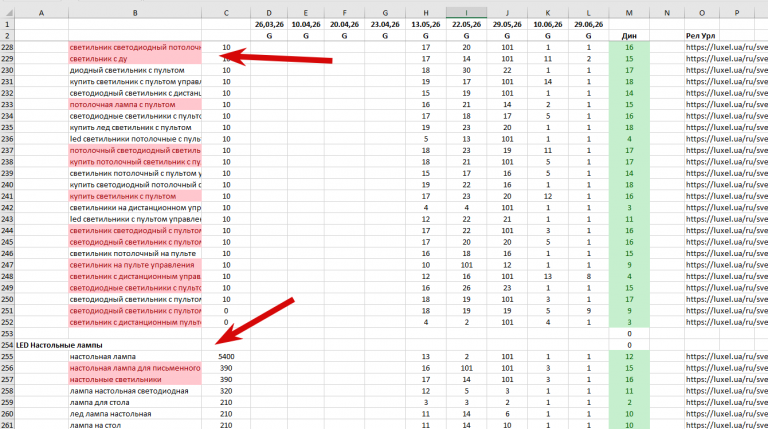Select column B header
Image resolution: width=768 pixels, height=429 pixels.
[135, 13]
